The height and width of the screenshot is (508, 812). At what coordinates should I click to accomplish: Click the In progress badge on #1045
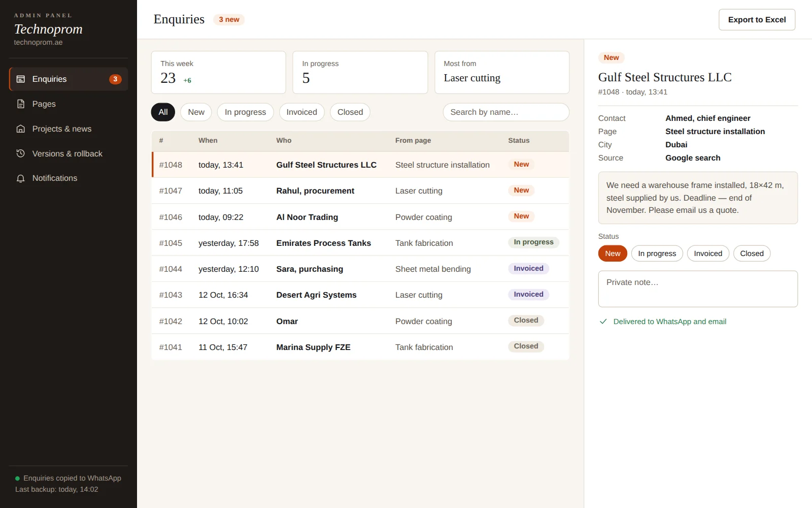pos(533,242)
